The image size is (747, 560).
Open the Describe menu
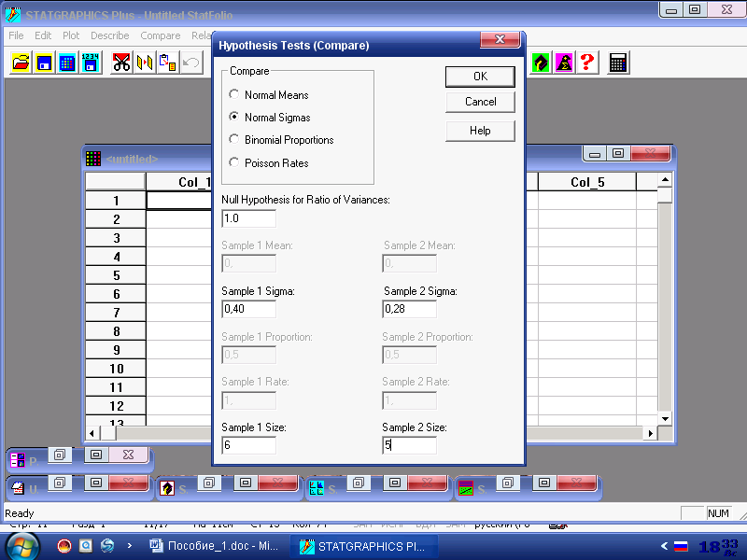point(110,35)
